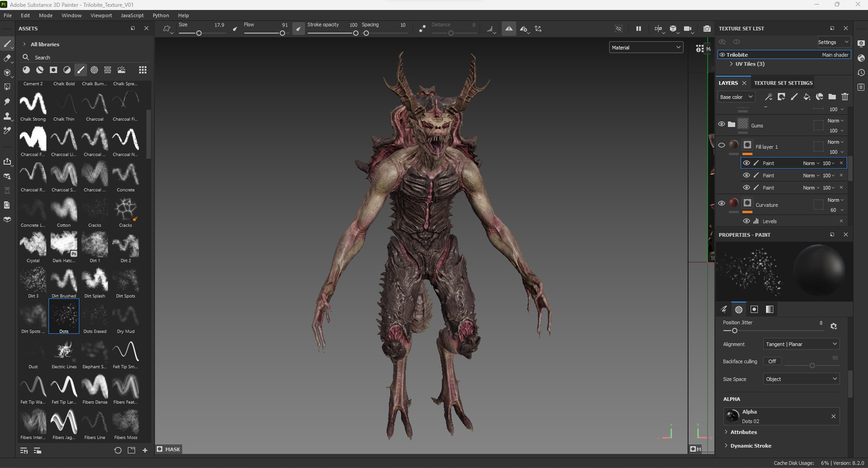Filter assets by brushes icon
This screenshot has width=868, height=468.
(x=81, y=70)
